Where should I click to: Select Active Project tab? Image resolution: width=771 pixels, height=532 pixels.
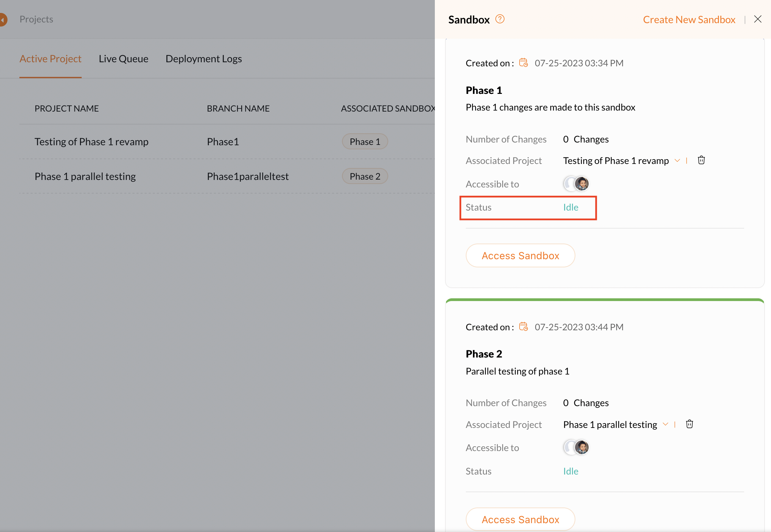(50, 59)
